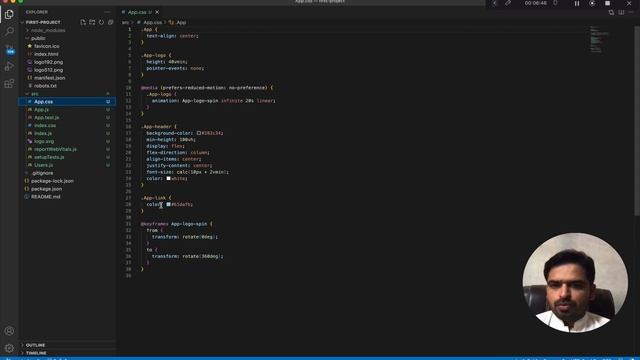
Task: Click the 'text-align: center' line
Action: tap(172, 36)
